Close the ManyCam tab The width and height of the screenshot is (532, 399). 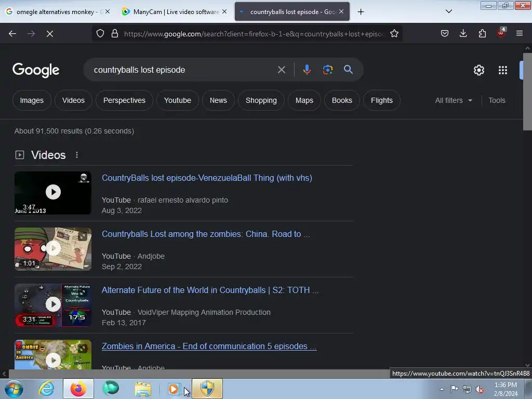point(224,11)
